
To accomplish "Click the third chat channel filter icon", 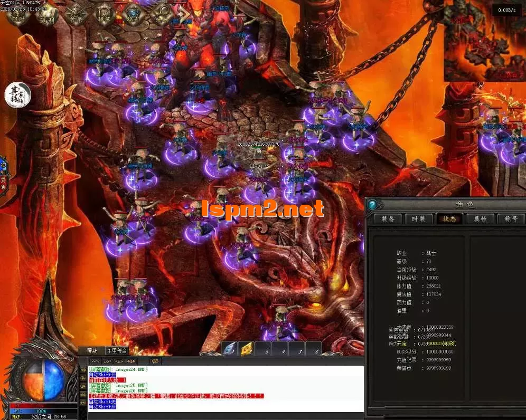I will click(119, 361).
